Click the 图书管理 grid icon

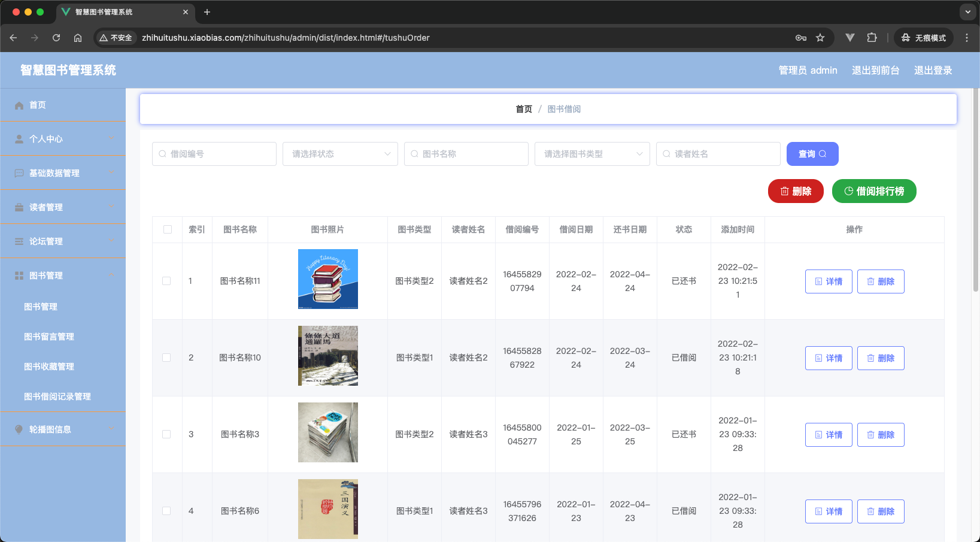click(x=19, y=275)
